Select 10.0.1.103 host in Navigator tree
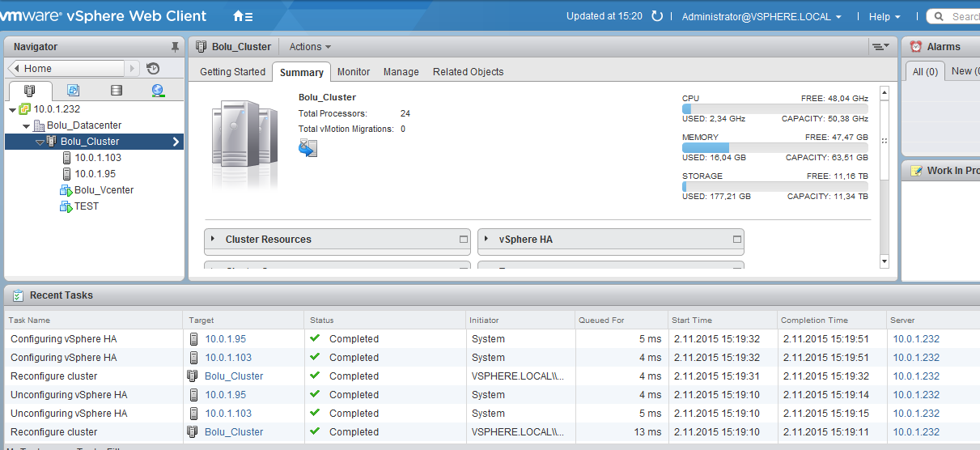 98,158
